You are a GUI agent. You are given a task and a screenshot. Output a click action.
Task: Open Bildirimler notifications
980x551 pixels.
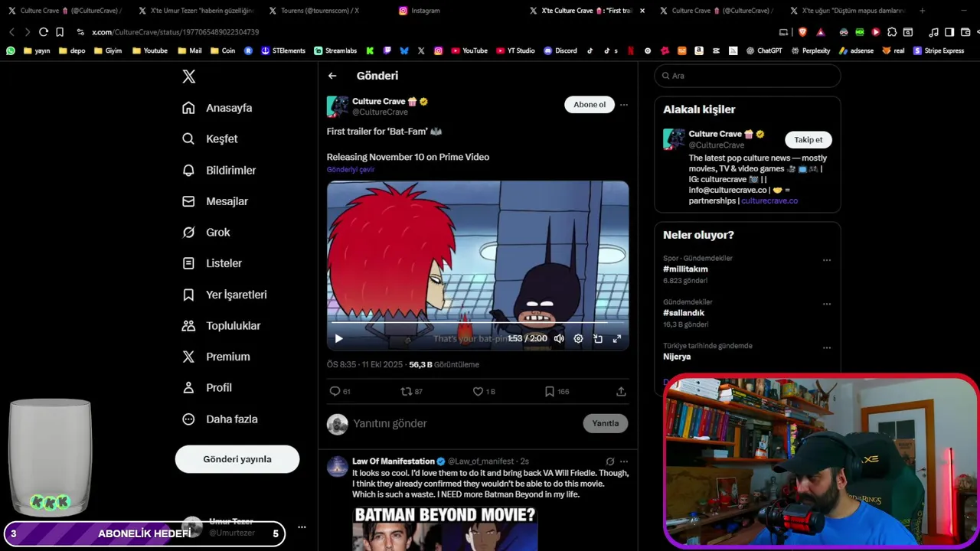pos(219,170)
